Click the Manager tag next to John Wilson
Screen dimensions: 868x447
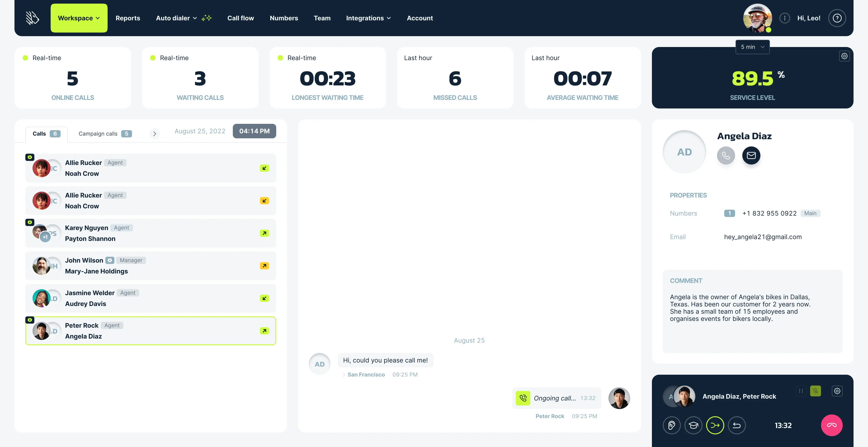tap(131, 260)
